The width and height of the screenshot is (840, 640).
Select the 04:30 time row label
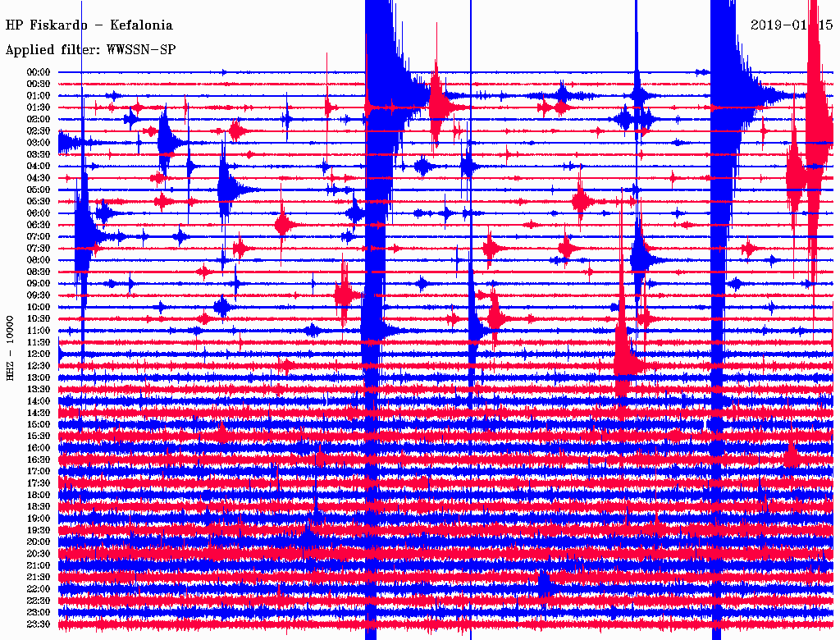click(x=39, y=178)
